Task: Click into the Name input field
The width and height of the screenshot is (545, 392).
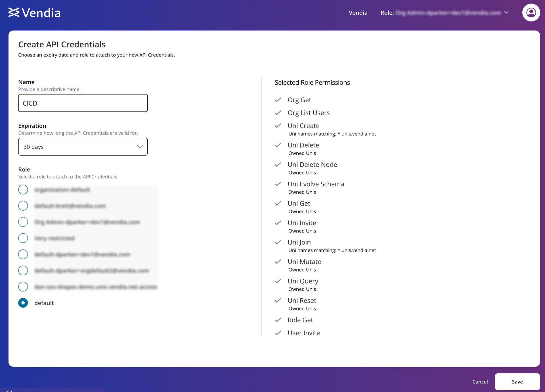Action: pyautogui.click(x=83, y=103)
